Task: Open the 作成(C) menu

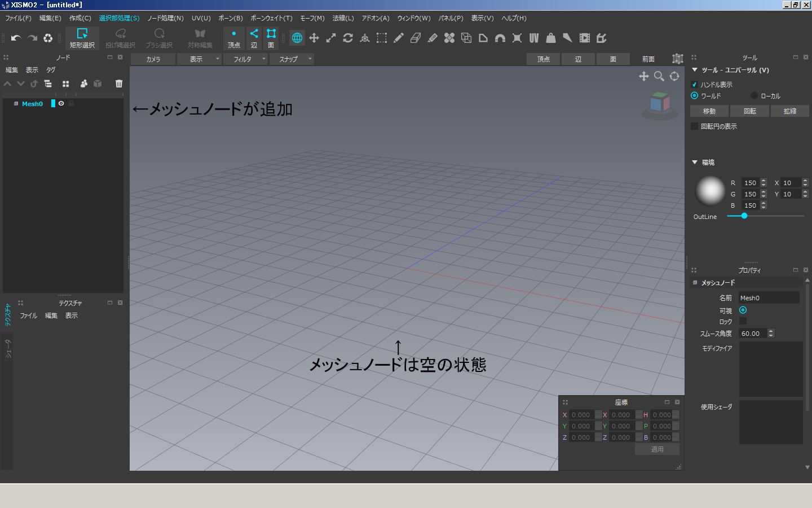Action: tap(80, 18)
